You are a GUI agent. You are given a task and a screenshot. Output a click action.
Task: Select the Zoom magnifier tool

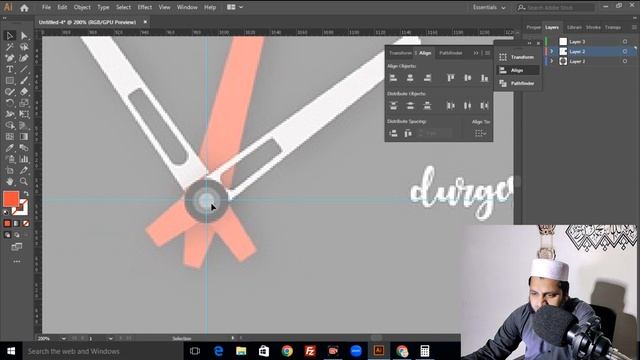24,181
